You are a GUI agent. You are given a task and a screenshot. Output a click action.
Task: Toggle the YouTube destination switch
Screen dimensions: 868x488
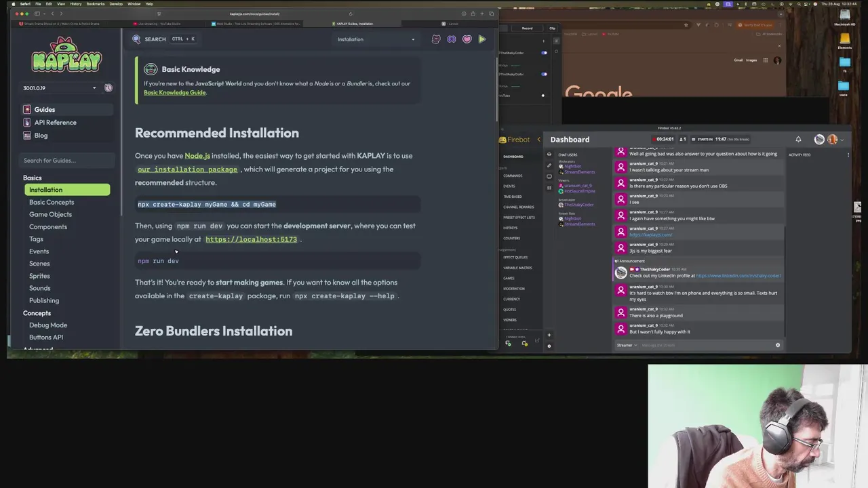542,96
